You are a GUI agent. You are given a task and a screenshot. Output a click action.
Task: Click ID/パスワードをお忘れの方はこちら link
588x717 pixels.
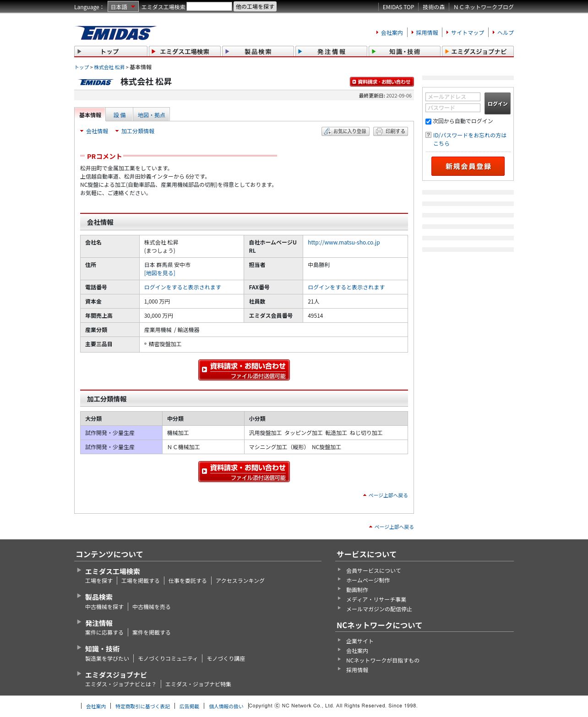point(469,139)
